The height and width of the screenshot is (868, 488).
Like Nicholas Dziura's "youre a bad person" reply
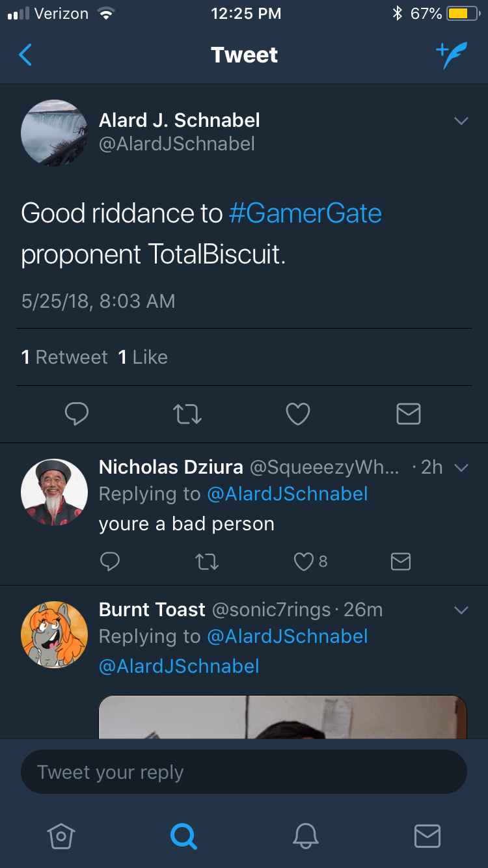[x=304, y=562]
